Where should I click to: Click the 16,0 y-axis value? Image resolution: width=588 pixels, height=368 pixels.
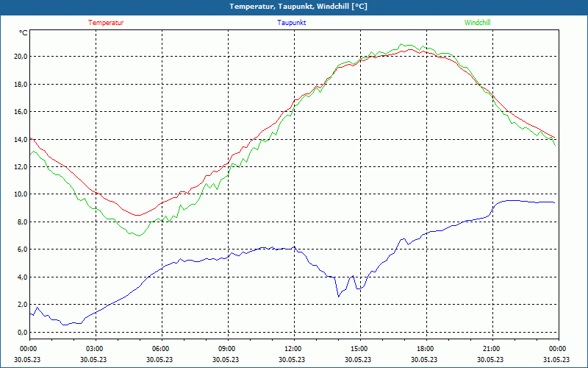click(x=21, y=112)
